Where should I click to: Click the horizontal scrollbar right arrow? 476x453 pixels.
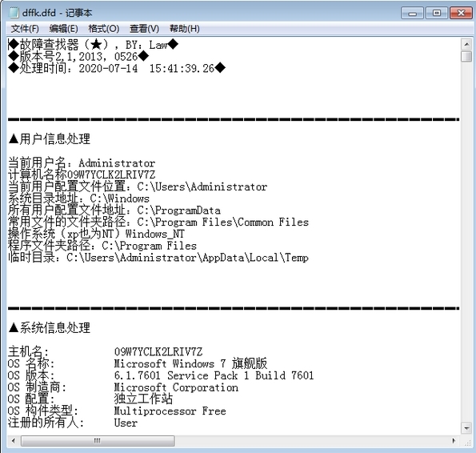tap(454, 440)
